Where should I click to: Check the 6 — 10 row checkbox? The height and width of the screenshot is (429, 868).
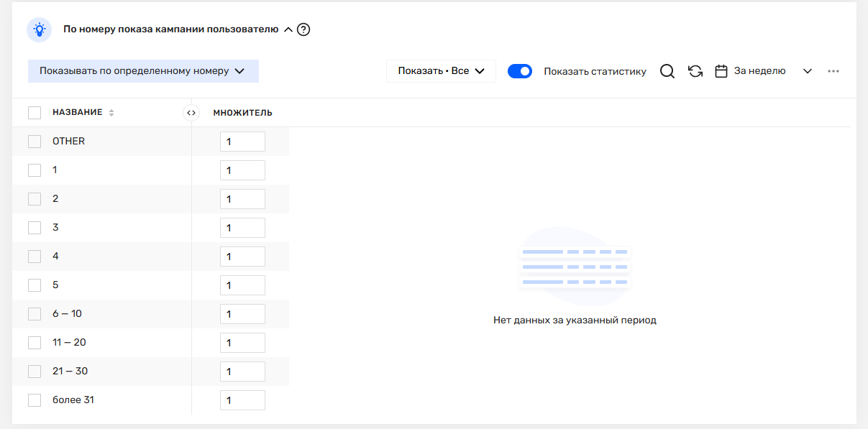(x=35, y=314)
